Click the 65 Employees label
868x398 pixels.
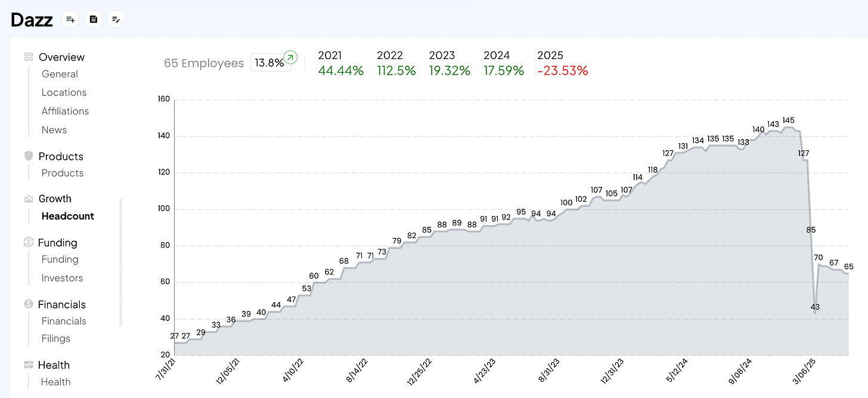click(x=204, y=63)
